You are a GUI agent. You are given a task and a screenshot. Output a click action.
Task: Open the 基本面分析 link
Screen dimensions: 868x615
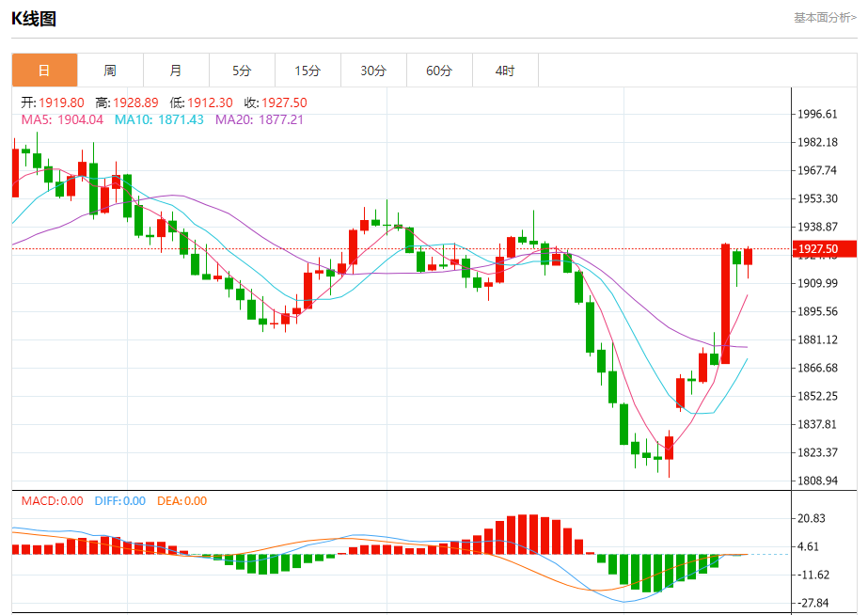coord(826,18)
